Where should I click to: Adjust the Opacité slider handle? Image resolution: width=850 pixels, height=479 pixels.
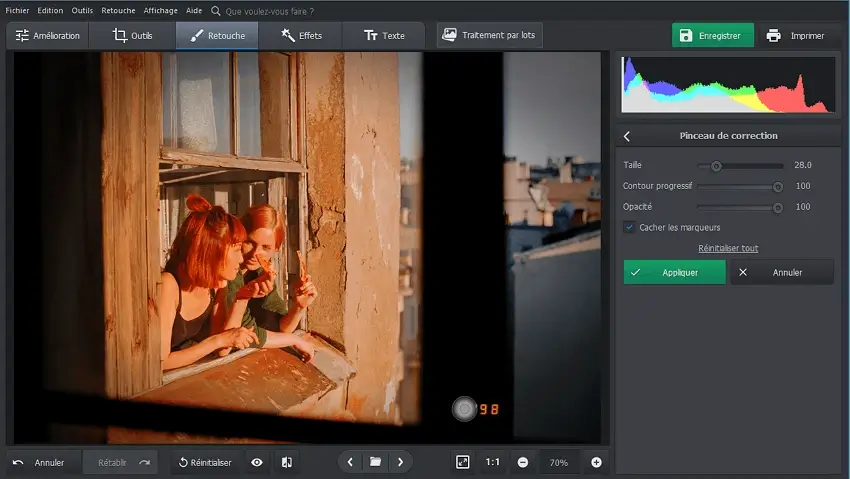pyautogui.click(x=778, y=208)
